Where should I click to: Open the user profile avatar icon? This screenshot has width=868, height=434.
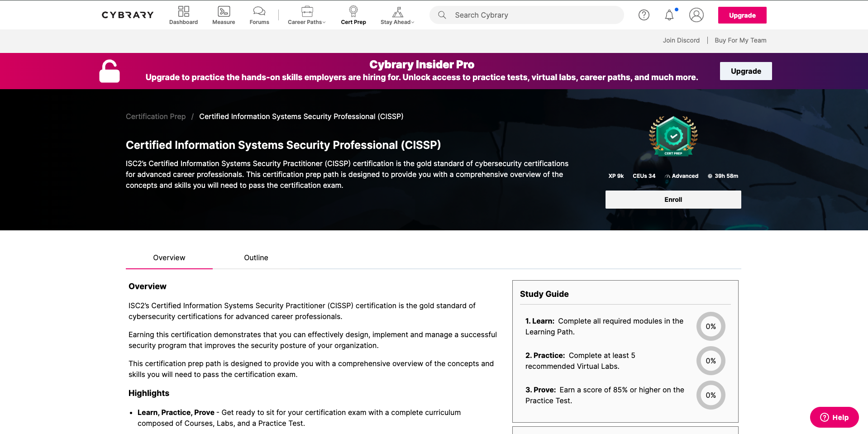coord(696,15)
